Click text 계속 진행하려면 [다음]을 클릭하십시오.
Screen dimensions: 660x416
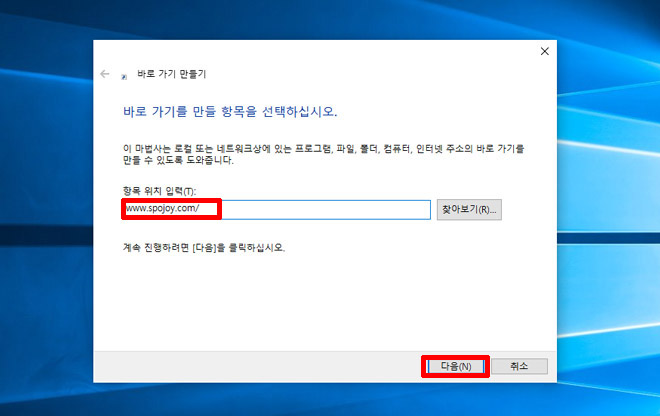coord(204,248)
